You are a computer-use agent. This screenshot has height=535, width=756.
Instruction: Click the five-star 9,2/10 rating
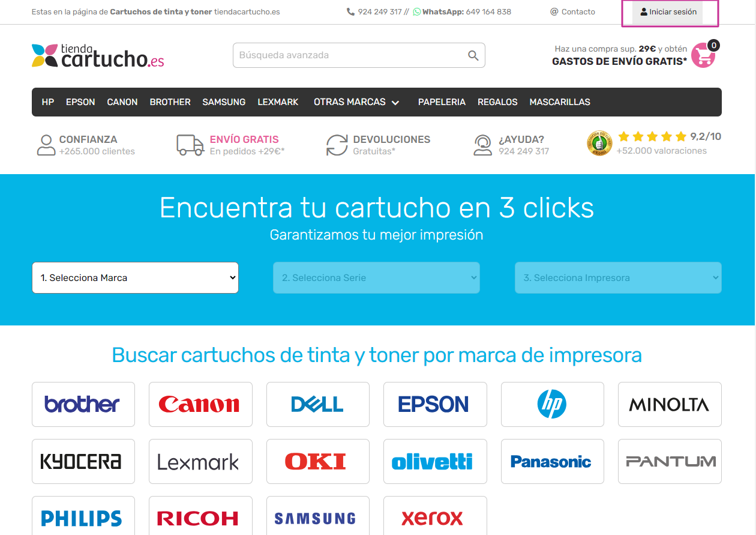tap(670, 136)
